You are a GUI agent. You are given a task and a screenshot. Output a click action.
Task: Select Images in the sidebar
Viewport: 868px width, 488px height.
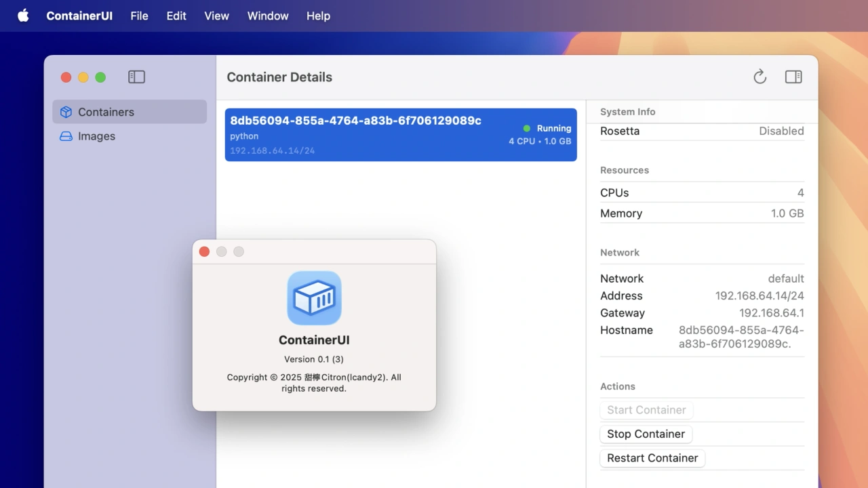96,136
